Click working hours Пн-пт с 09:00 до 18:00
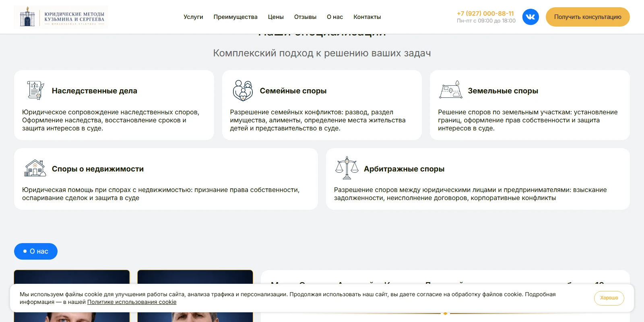This screenshot has height=322, width=644. click(x=486, y=21)
